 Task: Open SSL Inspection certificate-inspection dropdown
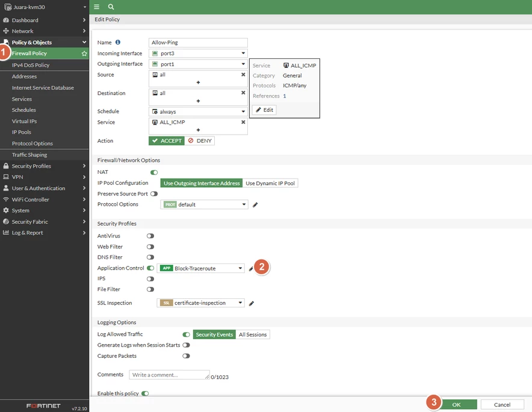coord(200,303)
